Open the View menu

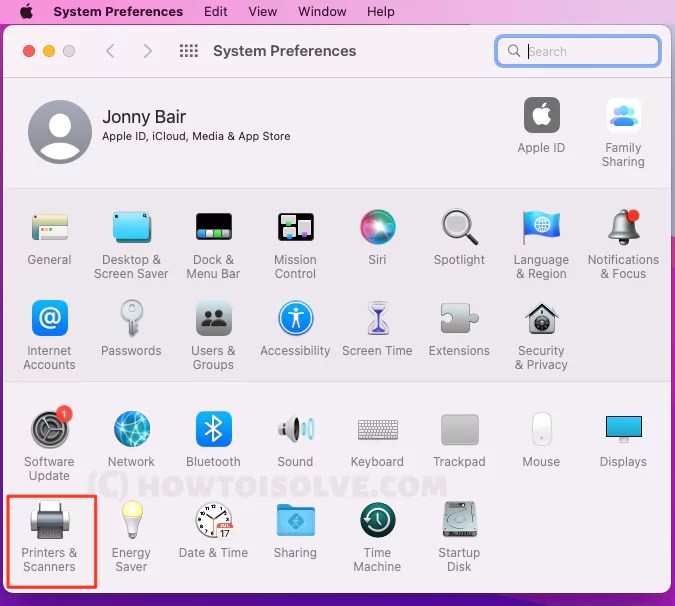[x=263, y=11]
